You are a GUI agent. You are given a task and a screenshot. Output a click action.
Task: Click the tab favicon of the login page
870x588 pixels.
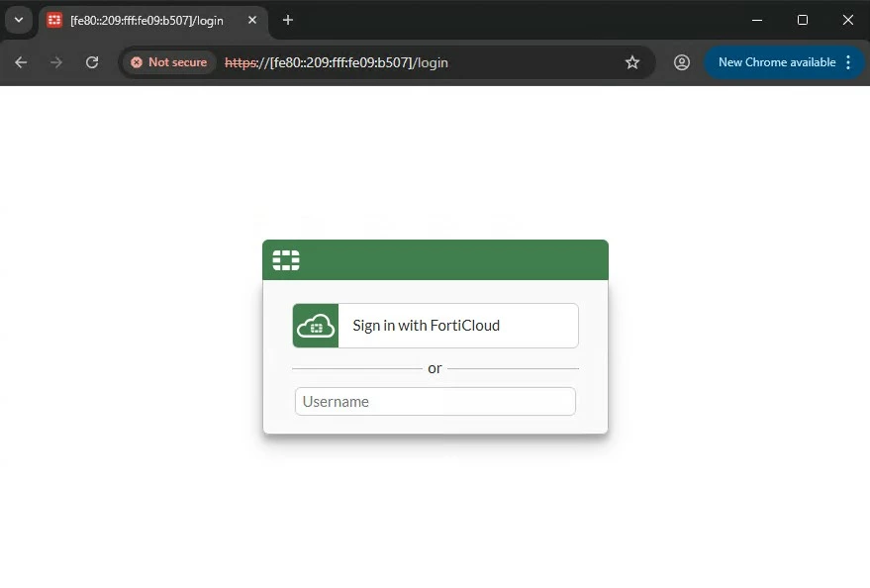coord(54,21)
